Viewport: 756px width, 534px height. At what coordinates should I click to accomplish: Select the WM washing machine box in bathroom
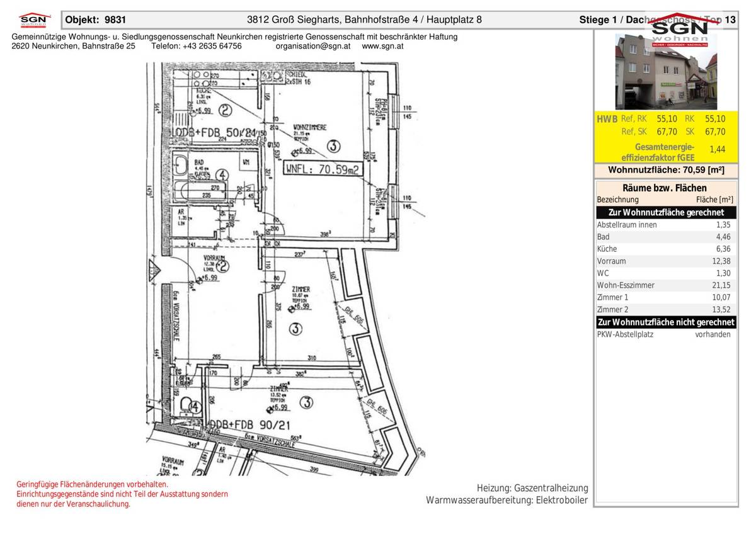click(246, 162)
